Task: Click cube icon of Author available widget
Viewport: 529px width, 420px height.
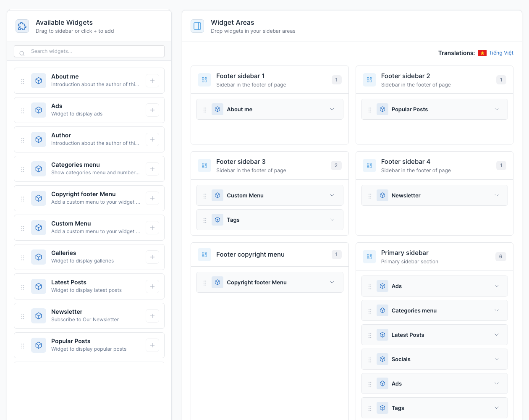Action: tap(39, 139)
